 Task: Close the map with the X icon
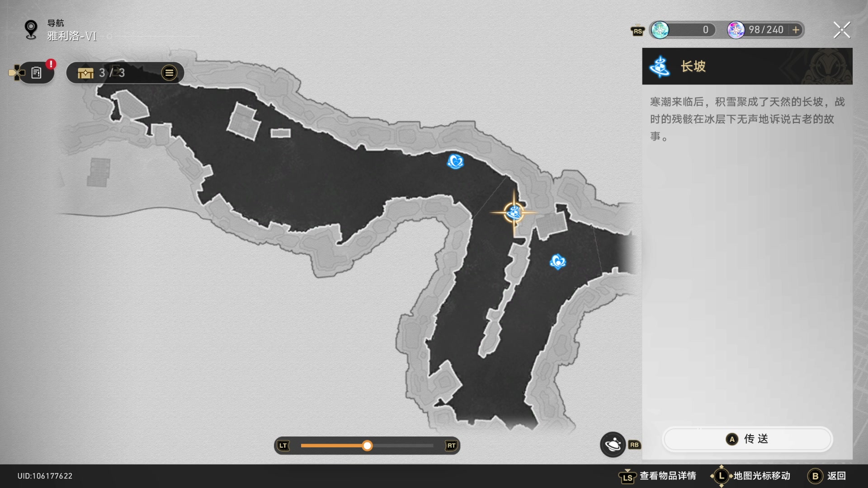click(841, 30)
